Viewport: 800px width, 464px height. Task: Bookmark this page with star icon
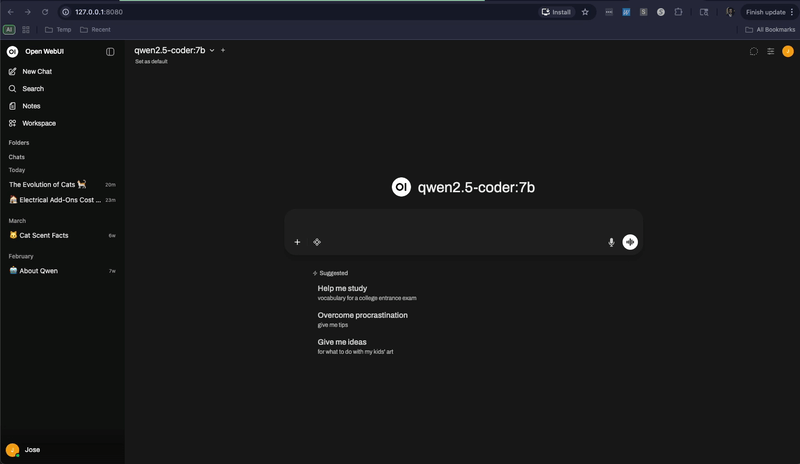click(585, 12)
